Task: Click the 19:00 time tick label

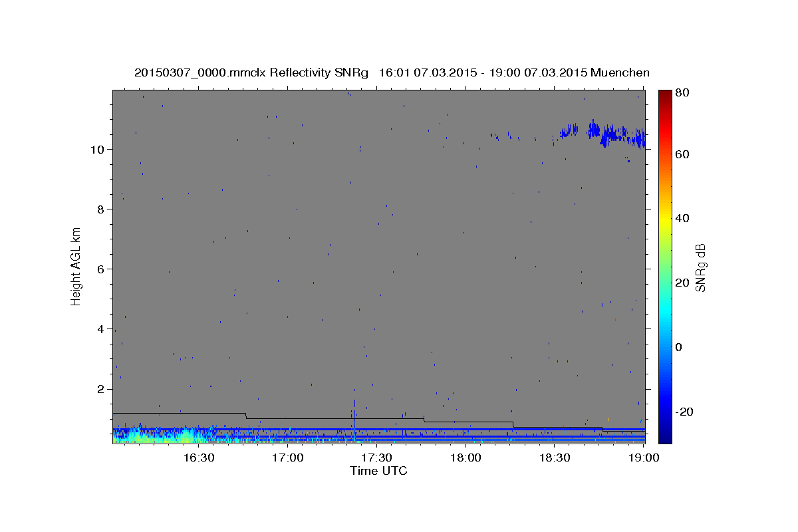Action: click(x=642, y=458)
